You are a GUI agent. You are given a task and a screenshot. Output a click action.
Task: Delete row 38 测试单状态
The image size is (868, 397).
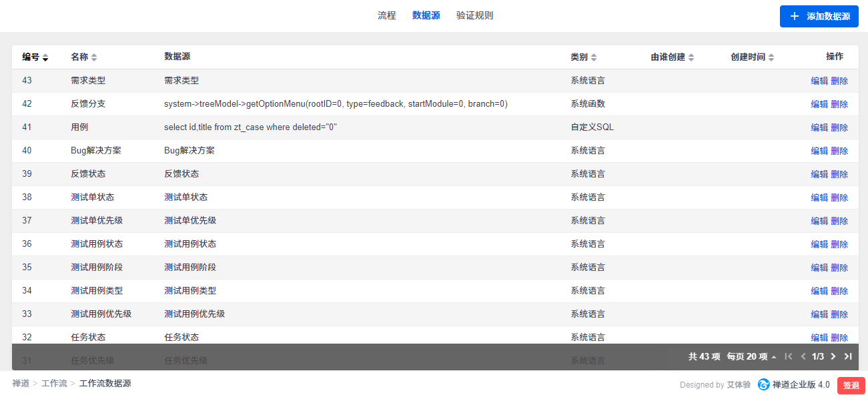839,197
